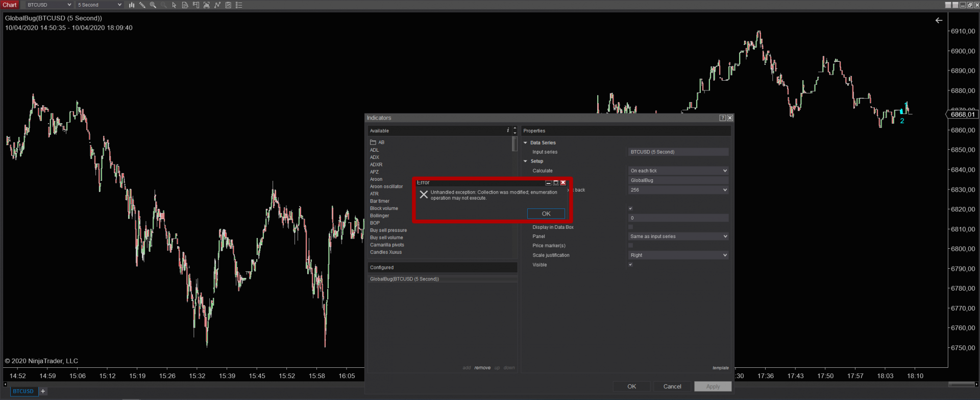Click the up link under Configured

coord(497,368)
